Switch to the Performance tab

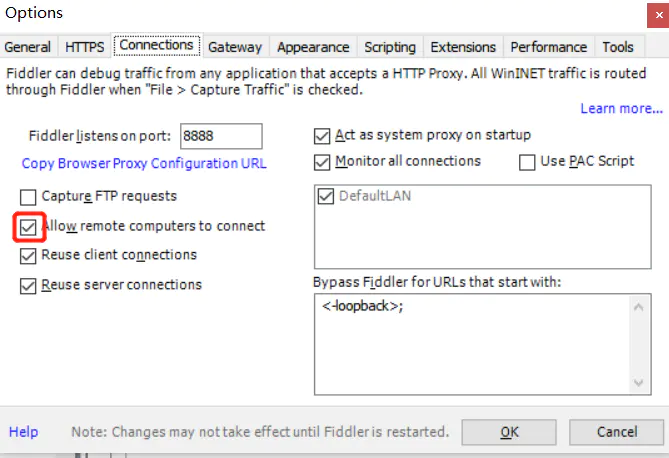pyautogui.click(x=549, y=47)
